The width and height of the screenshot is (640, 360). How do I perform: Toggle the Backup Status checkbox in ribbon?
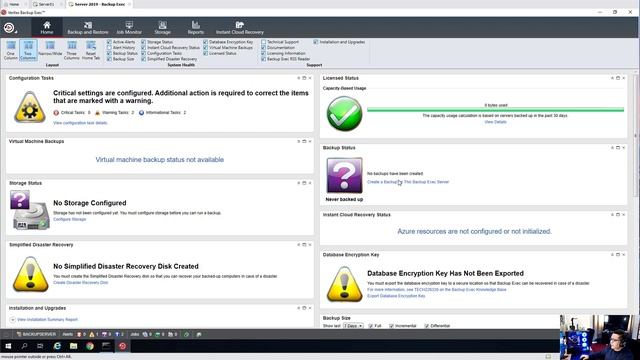[109, 53]
